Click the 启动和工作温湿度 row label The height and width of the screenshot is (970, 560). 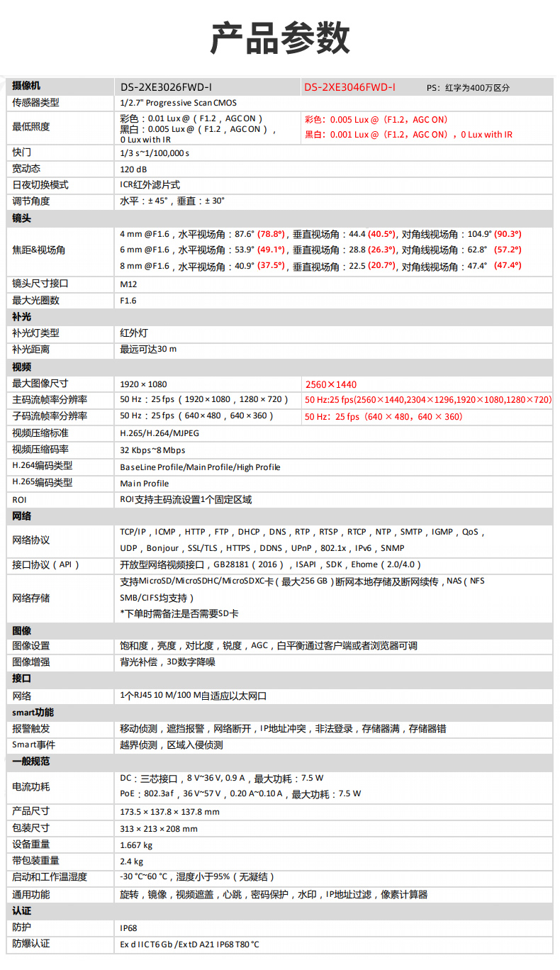50,877
